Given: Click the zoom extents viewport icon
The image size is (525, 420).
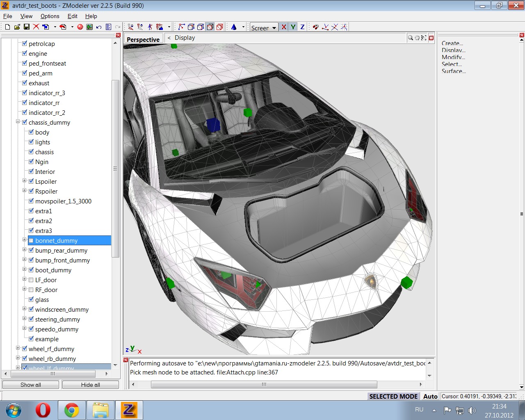Looking at the screenshot, I should point(424,38).
